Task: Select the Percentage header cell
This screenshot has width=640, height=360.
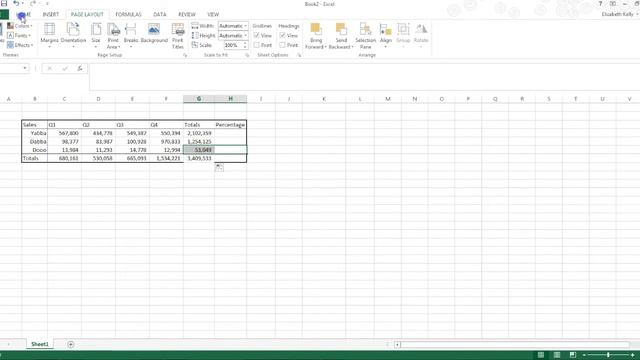Action: tap(230, 124)
